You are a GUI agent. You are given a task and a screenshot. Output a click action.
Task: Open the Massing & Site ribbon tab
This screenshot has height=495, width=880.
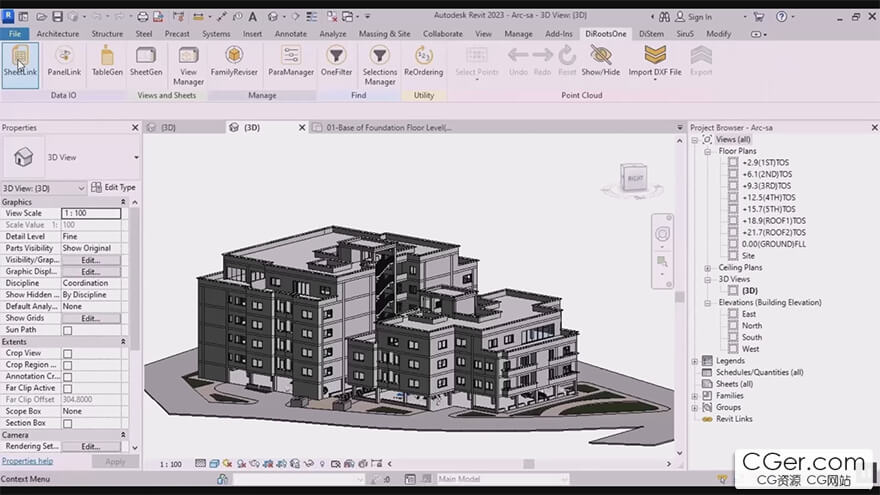tap(384, 34)
